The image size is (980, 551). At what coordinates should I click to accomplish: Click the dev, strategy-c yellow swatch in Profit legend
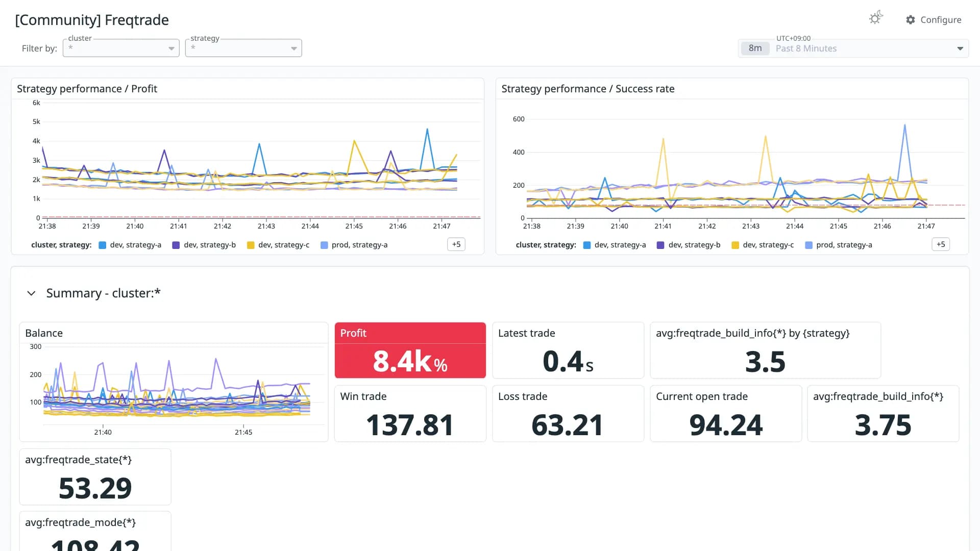[x=251, y=245]
